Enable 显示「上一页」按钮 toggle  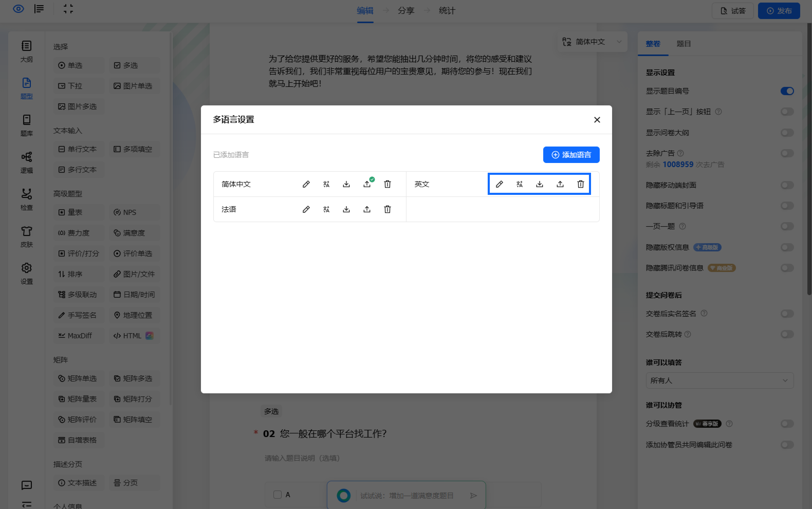[x=787, y=112]
